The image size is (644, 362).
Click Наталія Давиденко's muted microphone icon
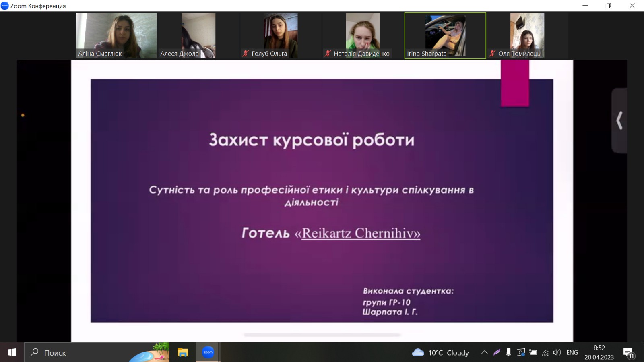[328, 54]
